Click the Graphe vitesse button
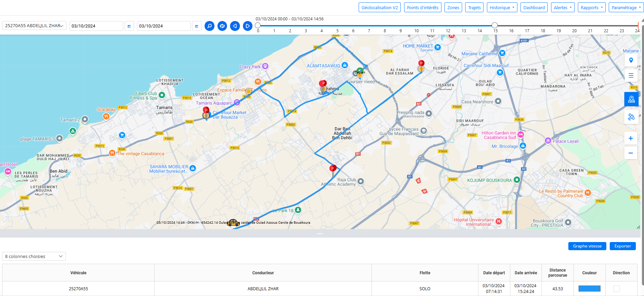The image size is (644, 296). pos(587,246)
